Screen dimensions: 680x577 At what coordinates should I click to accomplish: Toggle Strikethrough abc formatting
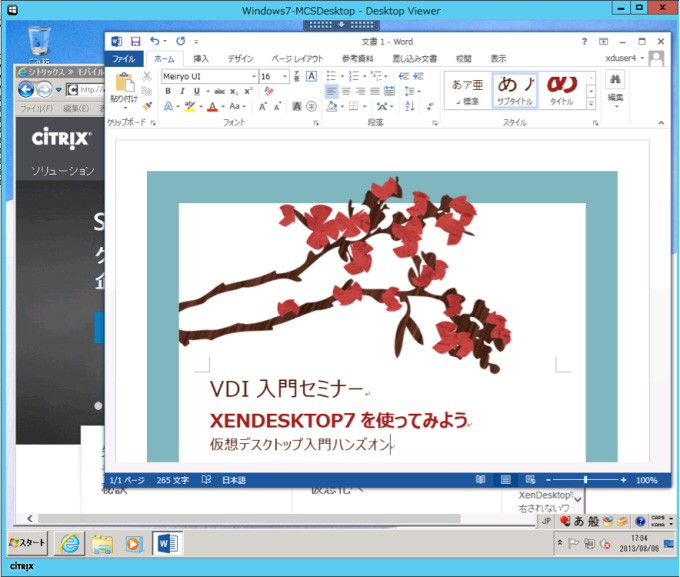[x=219, y=92]
